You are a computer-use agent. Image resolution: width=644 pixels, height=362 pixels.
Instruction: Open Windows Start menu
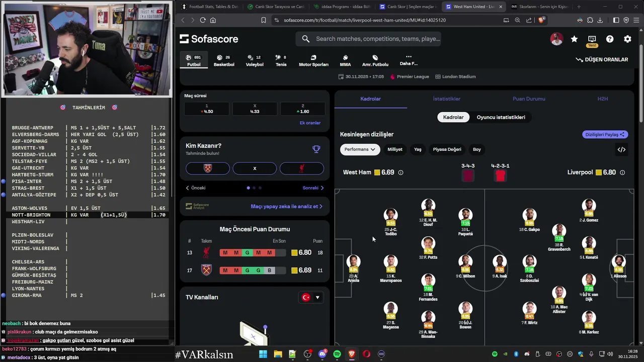(263, 354)
